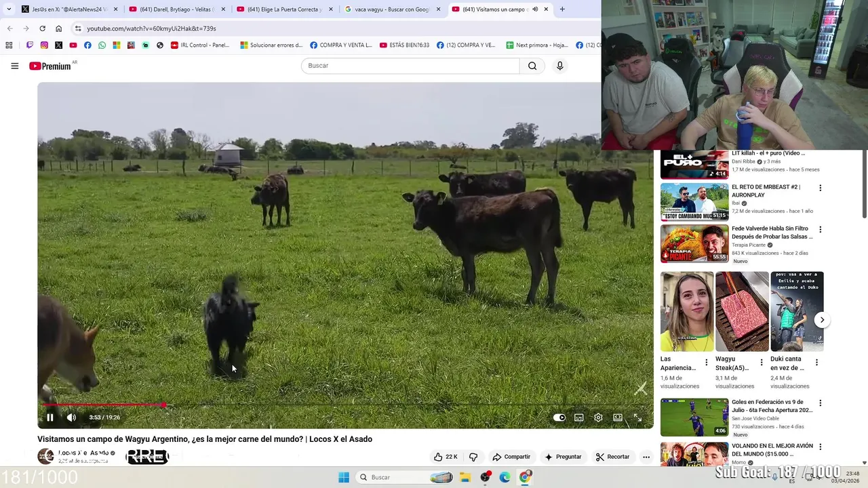Click the YouTube search magnifier button

click(532, 66)
